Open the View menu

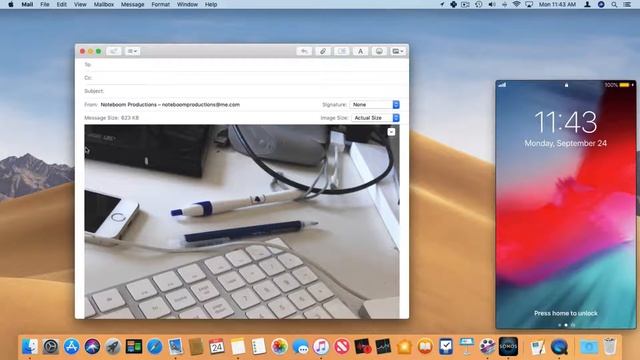coord(80,4)
